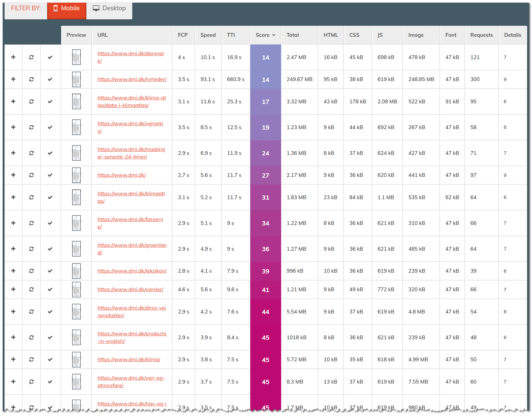Toggle checkmark on the products-in-english row
Screen dimensions: 532x416
pyautogui.click(x=50, y=337)
